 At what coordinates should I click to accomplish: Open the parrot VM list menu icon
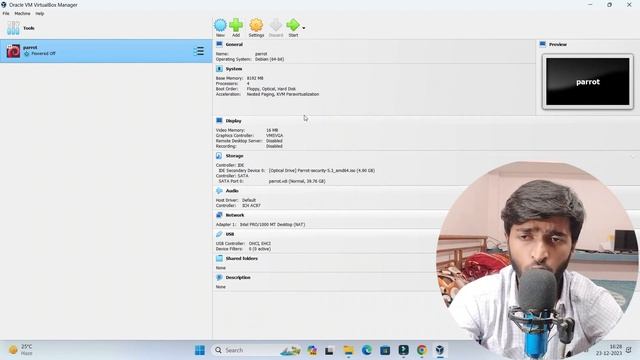click(x=199, y=51)
